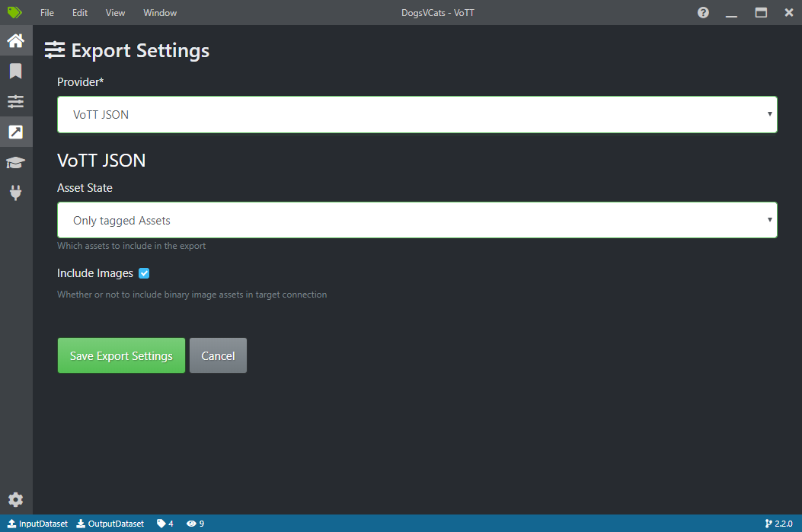
Task: Click the Export Settings heading sliders icon
Action: click(x=55, y=50)
